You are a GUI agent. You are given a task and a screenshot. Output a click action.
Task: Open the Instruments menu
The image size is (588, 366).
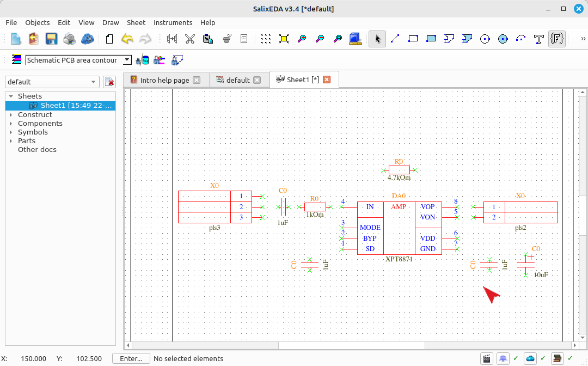coord(173,22)
